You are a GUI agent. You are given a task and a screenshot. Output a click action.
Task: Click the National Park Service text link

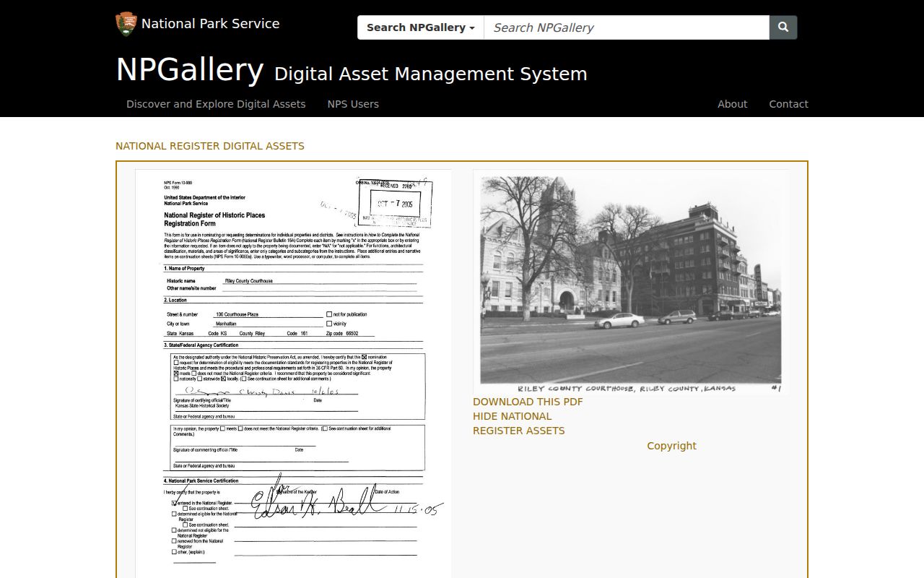point(210,24)
